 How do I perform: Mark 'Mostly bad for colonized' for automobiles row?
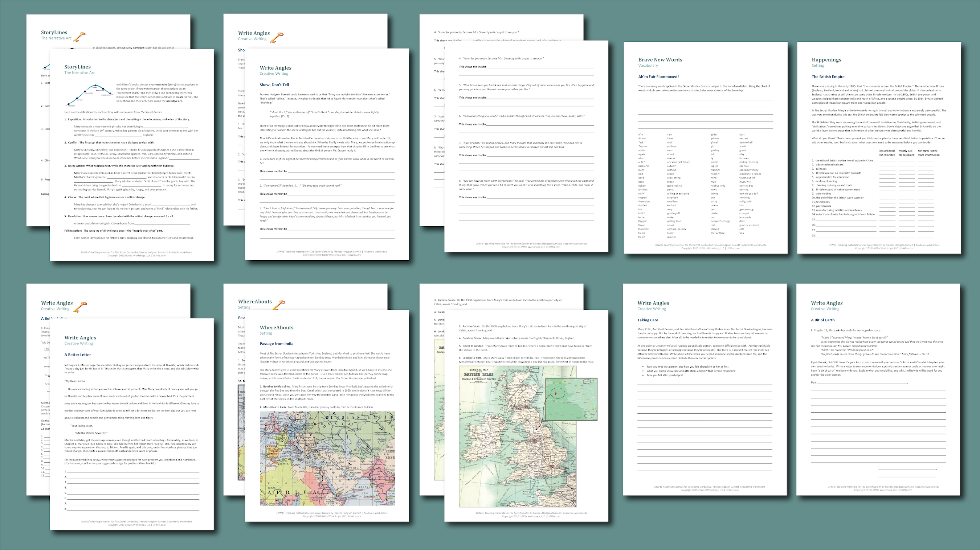[x=906, y=194]
